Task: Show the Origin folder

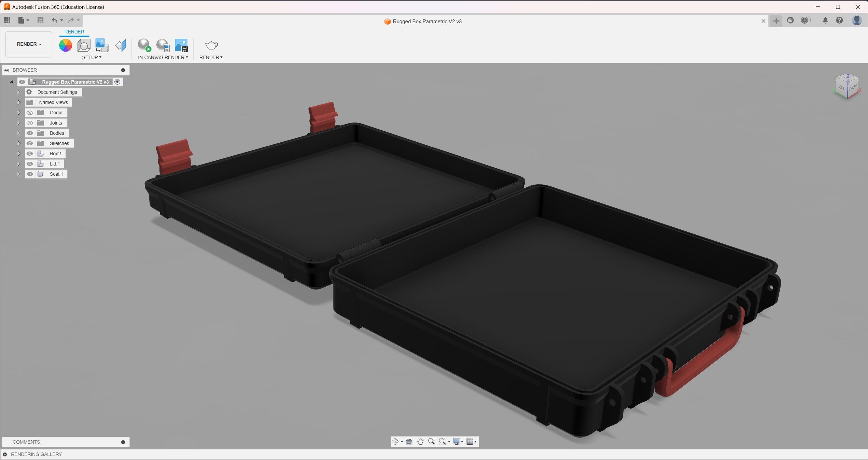Action: (30, 113)
